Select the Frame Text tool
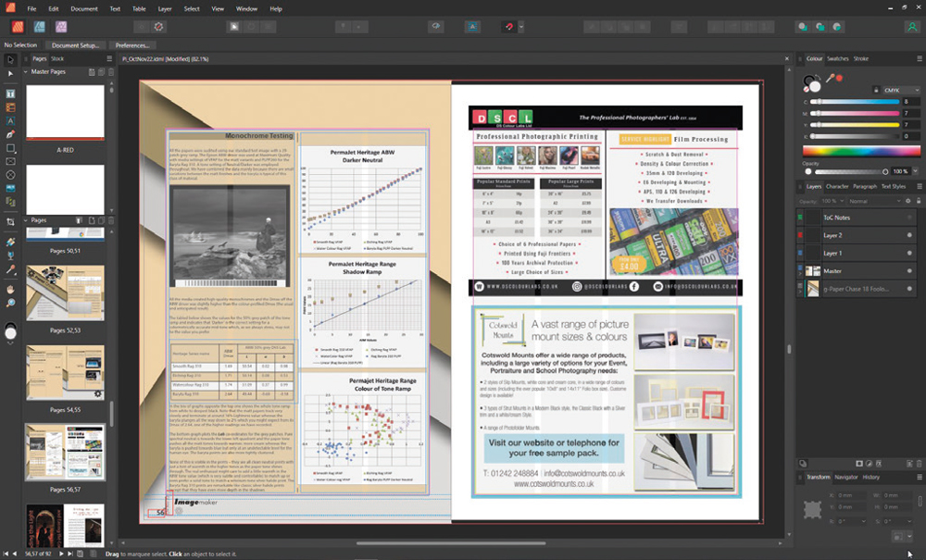Image resolution: width=926 pixels, height=560 pixels. point(10,93)
